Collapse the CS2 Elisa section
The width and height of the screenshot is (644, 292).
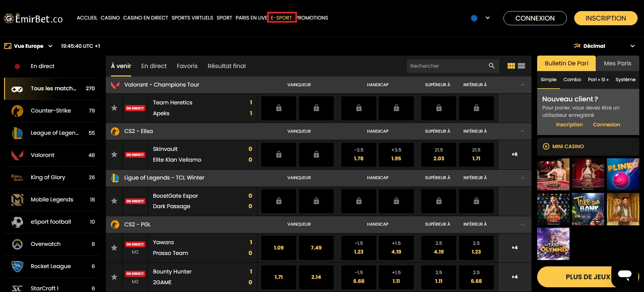coord(522,131)
